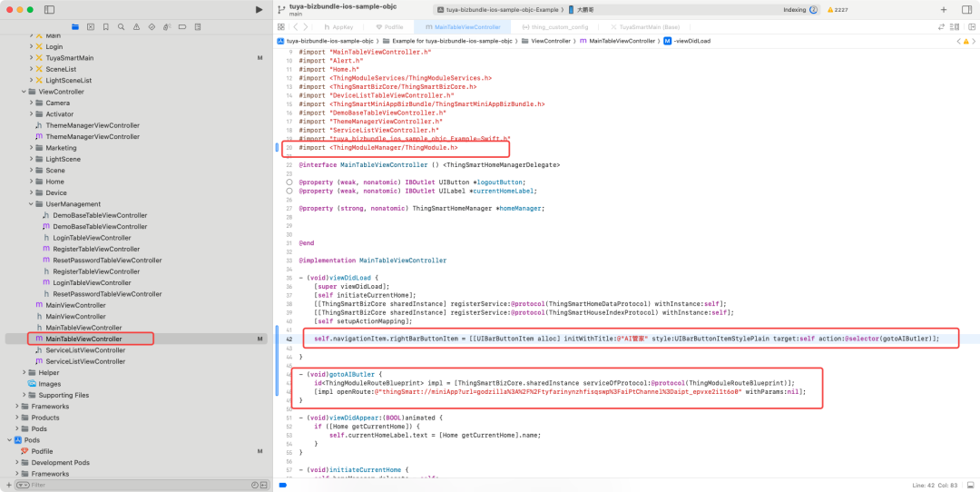Screen dimensions: 980x492
Task: Enable code review arrows icon
Action: 941,27
